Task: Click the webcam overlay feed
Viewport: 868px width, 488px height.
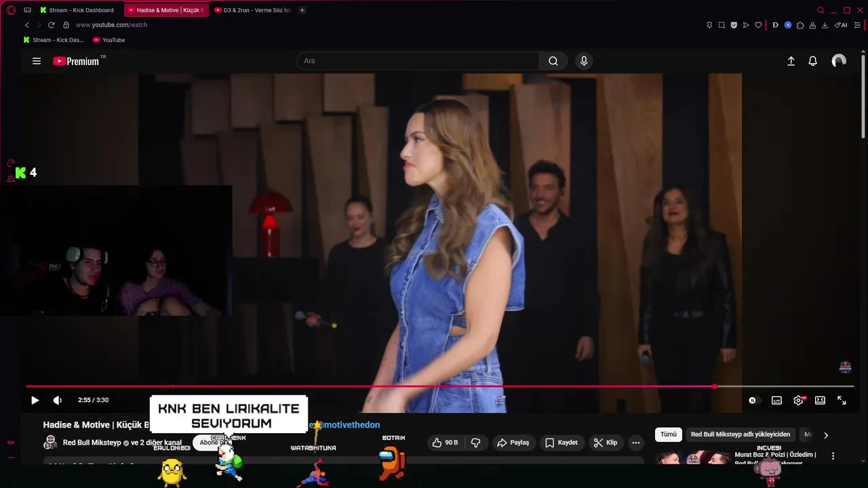Action: coord(116,251)
